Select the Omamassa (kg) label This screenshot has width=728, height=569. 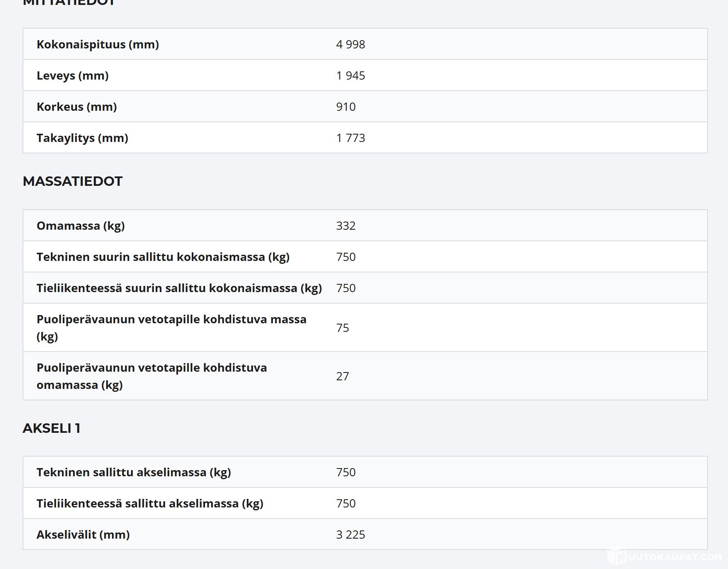[x=81, y=226]
